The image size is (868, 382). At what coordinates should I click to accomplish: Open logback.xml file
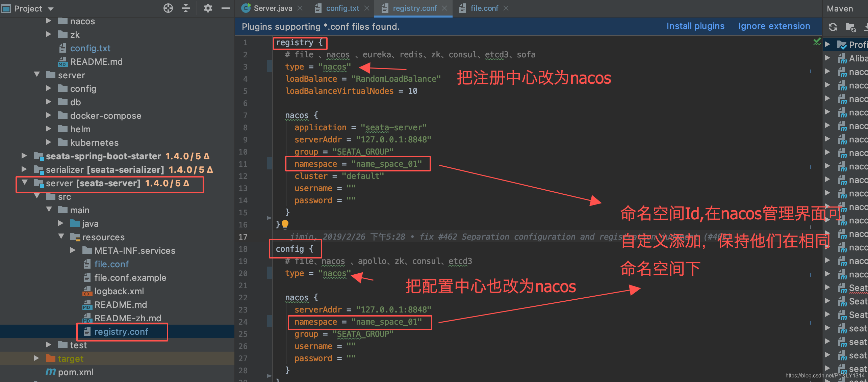click(x=119, y=291)
